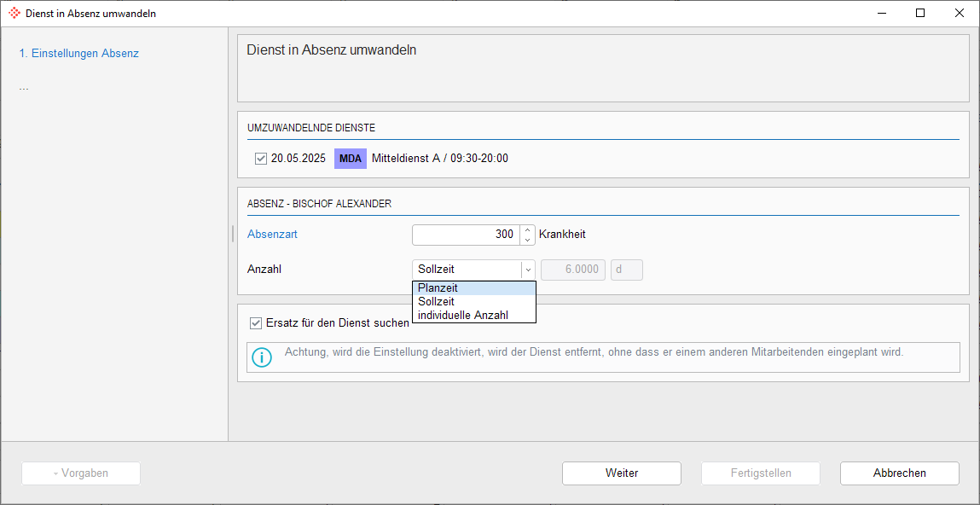
Task: Click the Anzahl combo box showing Sollzeit
Action: coord(473,270)
